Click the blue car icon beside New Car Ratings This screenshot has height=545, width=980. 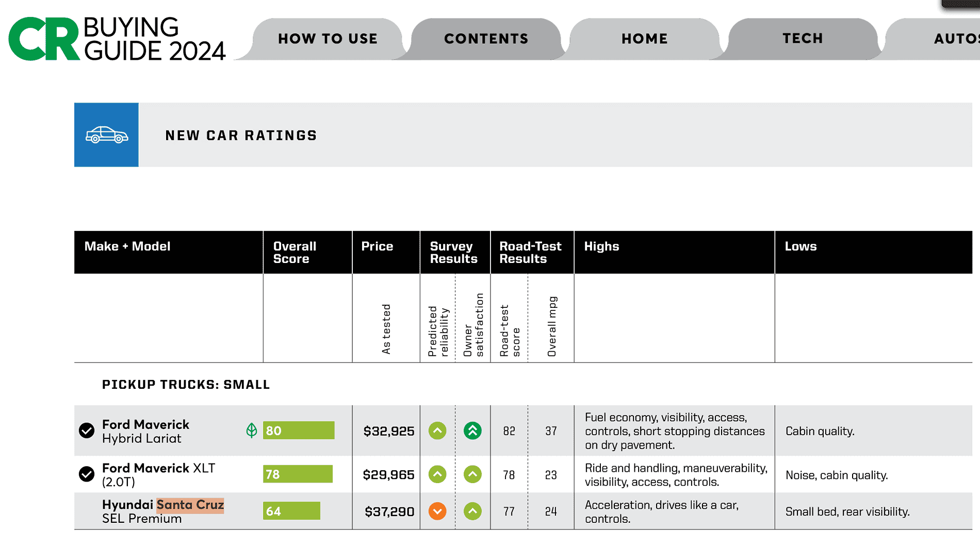coord(106,135)
